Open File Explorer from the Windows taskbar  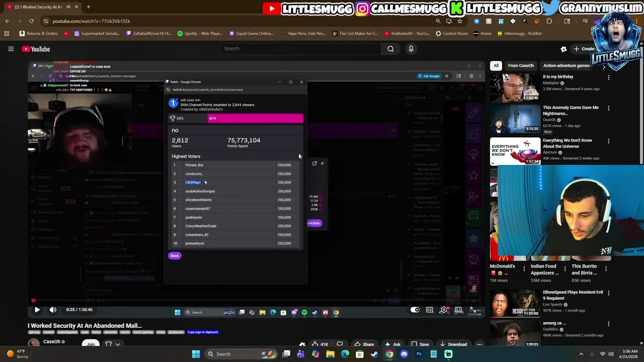click(x=330, y=354)
